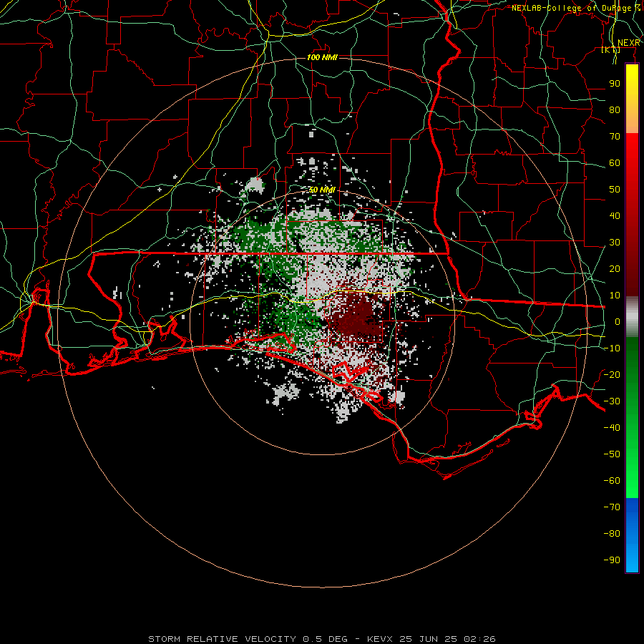Image resolution: width=644 pixels, height=644 pixels.
Task: Click the 50 value on velocity scale
Action: coord(615,190)
